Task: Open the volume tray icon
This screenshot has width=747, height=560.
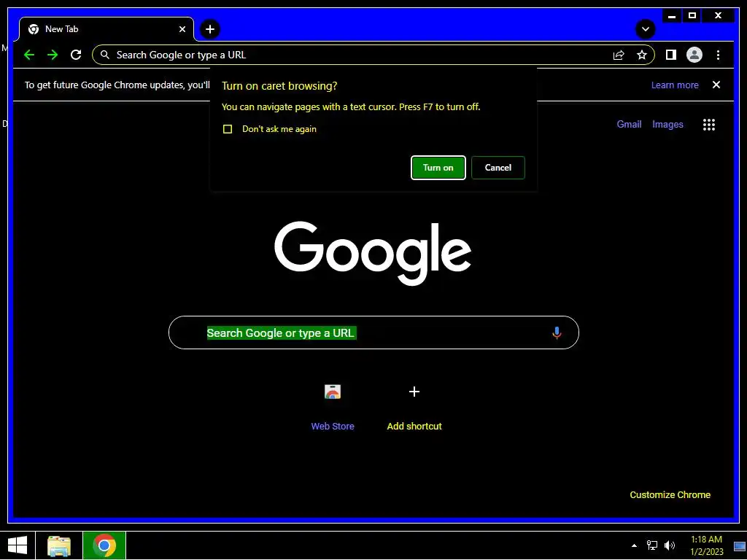Action: [x=670, y=545]
